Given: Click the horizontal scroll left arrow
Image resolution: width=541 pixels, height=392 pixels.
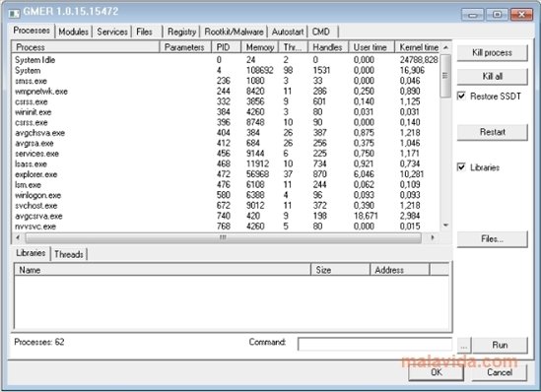Looking at the screenshot, I should tap(18, 237).
